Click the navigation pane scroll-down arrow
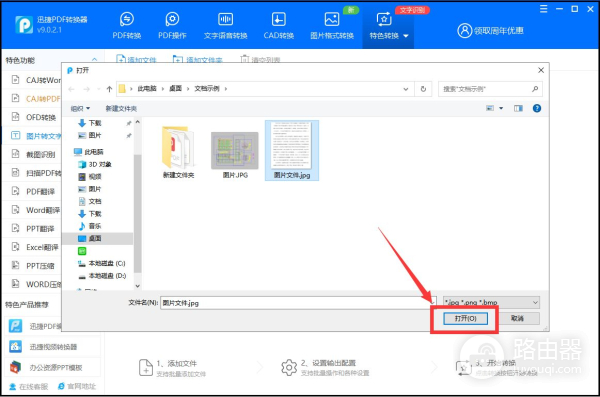Viewport: 600px width, 397px height. coord(138,286)
